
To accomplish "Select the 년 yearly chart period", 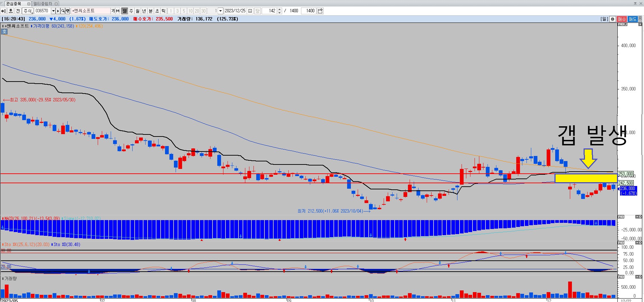I will tap(144, 11).
